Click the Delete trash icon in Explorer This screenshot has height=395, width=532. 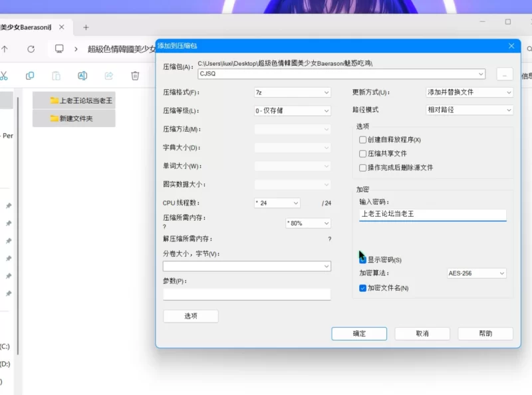(x=135, y=76)
